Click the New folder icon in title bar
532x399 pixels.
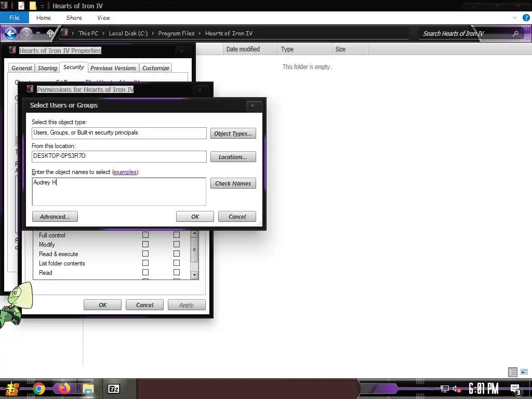33,6
